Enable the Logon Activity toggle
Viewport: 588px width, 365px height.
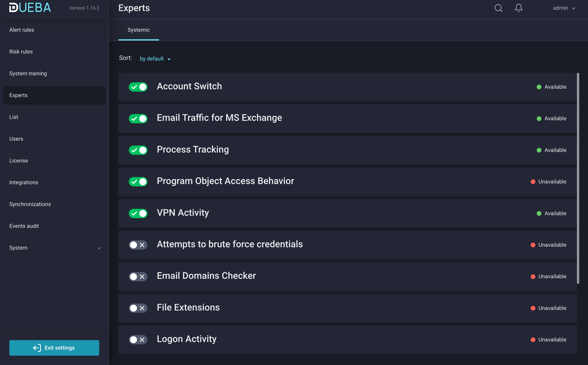pos(138,340)
